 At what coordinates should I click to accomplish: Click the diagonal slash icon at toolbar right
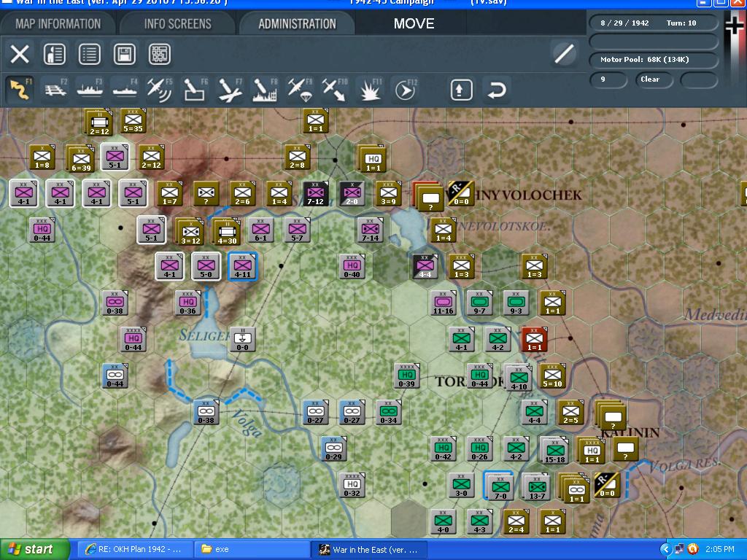click(564, 53)
